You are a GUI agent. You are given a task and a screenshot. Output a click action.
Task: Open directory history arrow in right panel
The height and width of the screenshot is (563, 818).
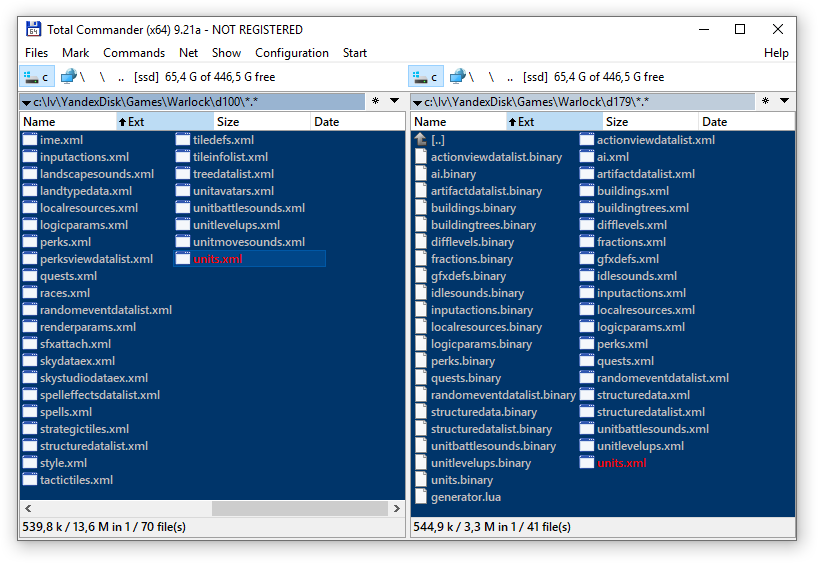tap(784, 101)
